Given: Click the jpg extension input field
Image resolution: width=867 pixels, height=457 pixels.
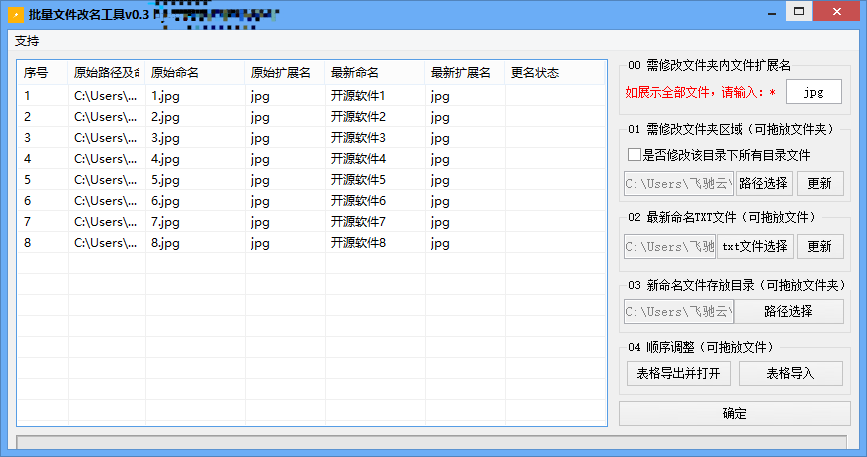Looking at the screenshot, I should (814, 92).
